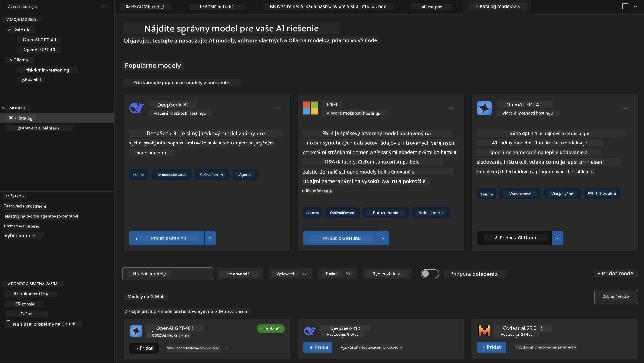The image size is (644, 363).
Task: Open the Katalóg item in sidebar
Action: click(x=57, y=118)
